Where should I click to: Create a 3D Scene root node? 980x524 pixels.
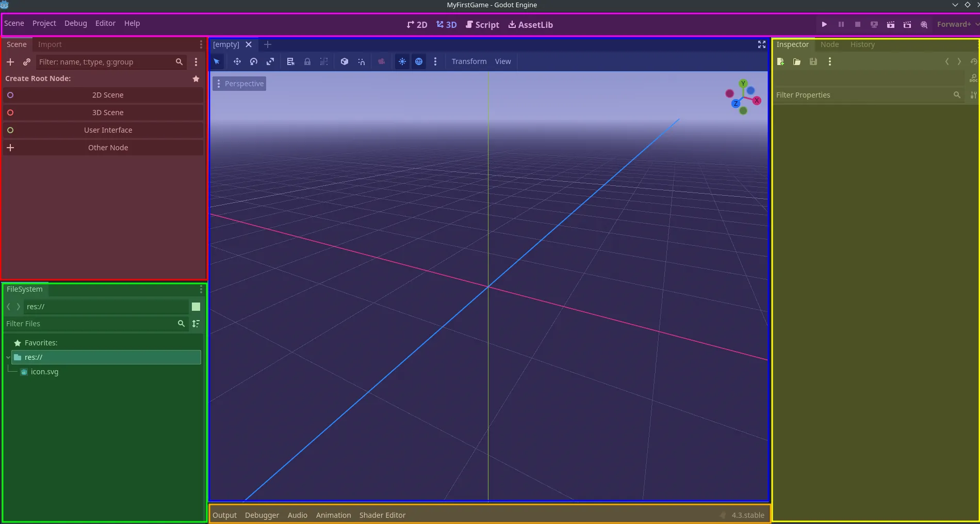[x=108, y=112]
